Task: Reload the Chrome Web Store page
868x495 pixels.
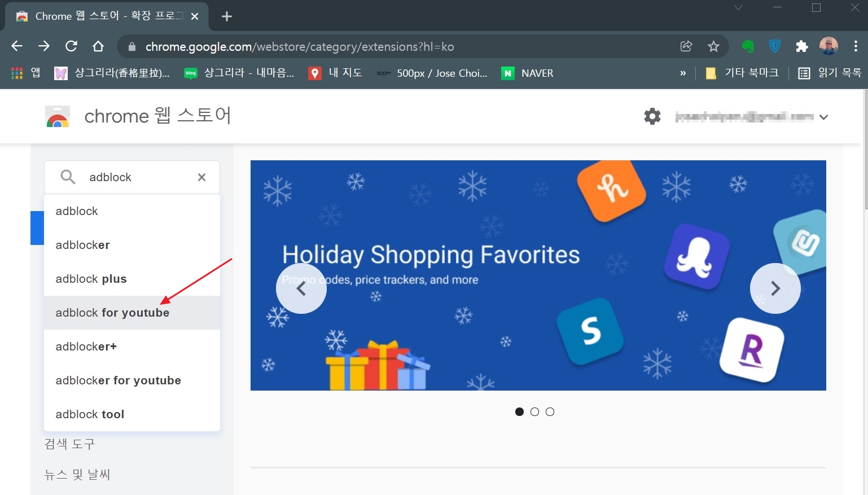Action: [x=71, y=46]
